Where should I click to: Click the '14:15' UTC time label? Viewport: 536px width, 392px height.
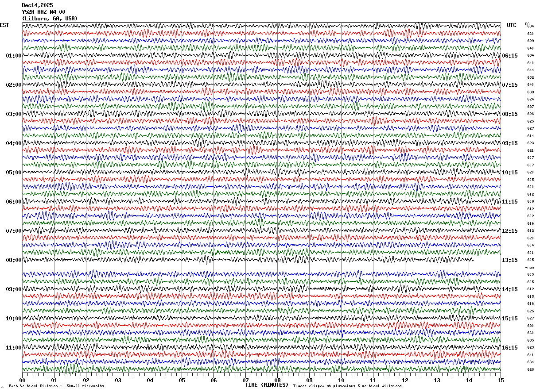coord(510,289)
